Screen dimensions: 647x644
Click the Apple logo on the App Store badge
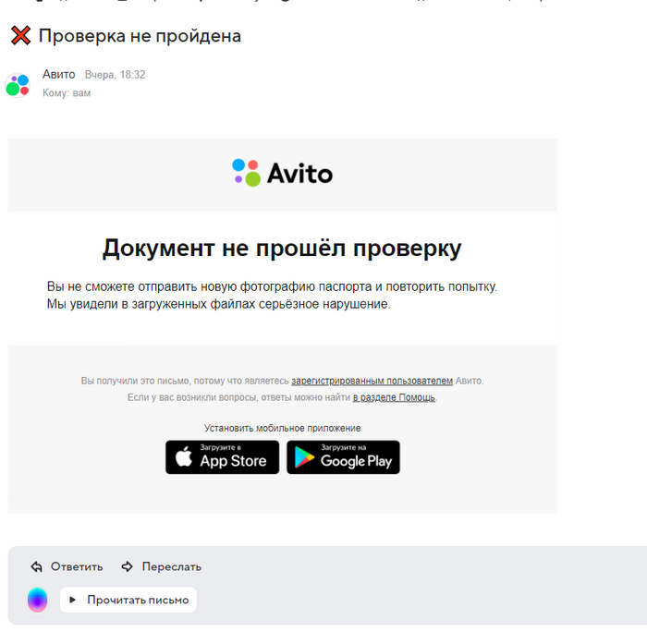[184, 456]
